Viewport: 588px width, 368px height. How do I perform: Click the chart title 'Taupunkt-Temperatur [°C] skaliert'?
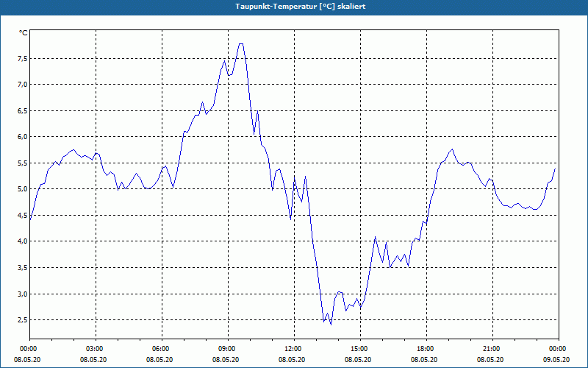click(301, 7)
